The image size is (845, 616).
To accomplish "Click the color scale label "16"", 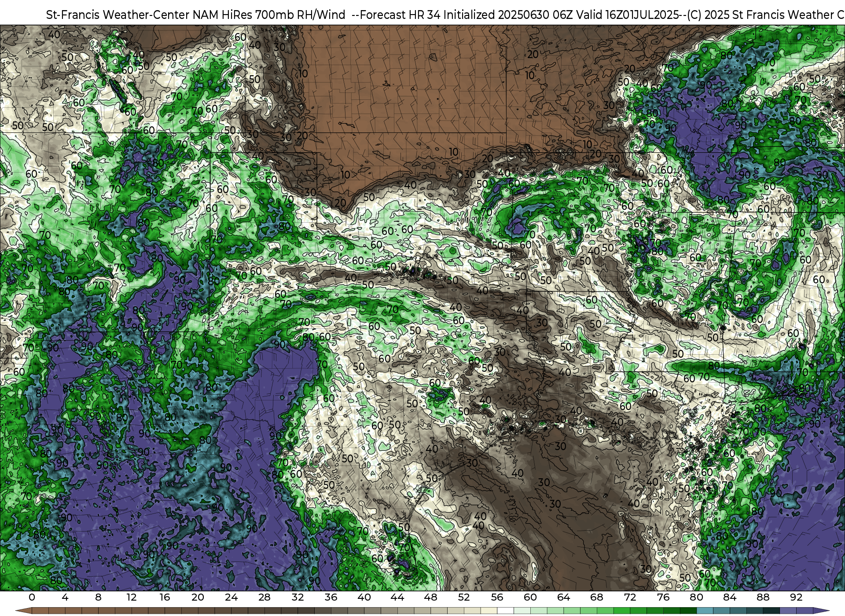I will point(165,598).
